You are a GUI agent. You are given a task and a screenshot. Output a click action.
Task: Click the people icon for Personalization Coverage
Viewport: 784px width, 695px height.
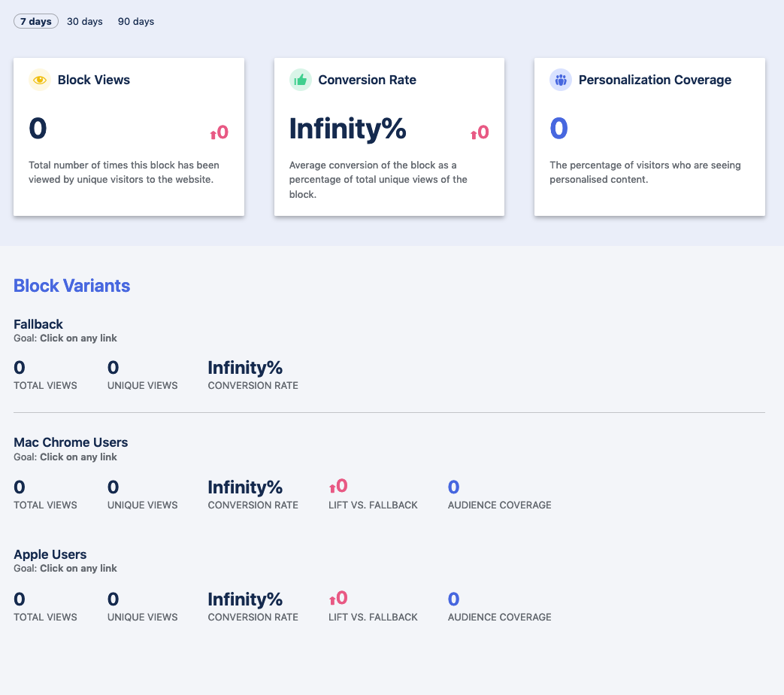561,80
